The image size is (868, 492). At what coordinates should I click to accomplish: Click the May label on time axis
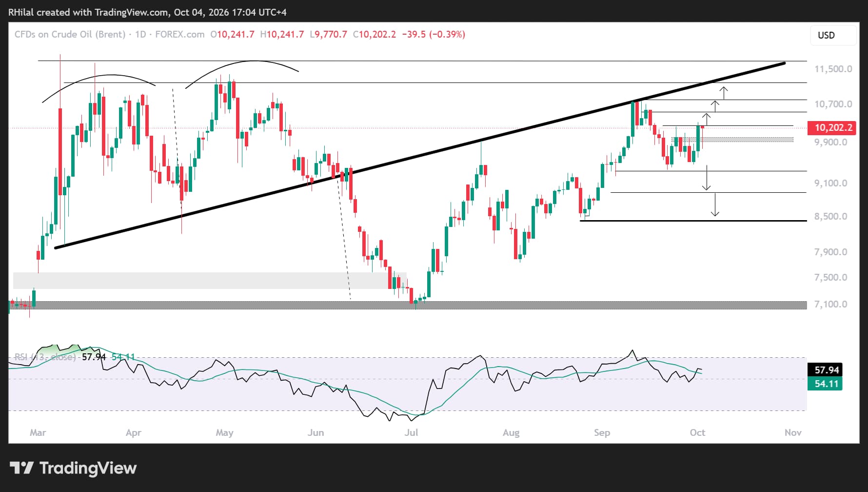pyautogui.click(x=224, y=432)
